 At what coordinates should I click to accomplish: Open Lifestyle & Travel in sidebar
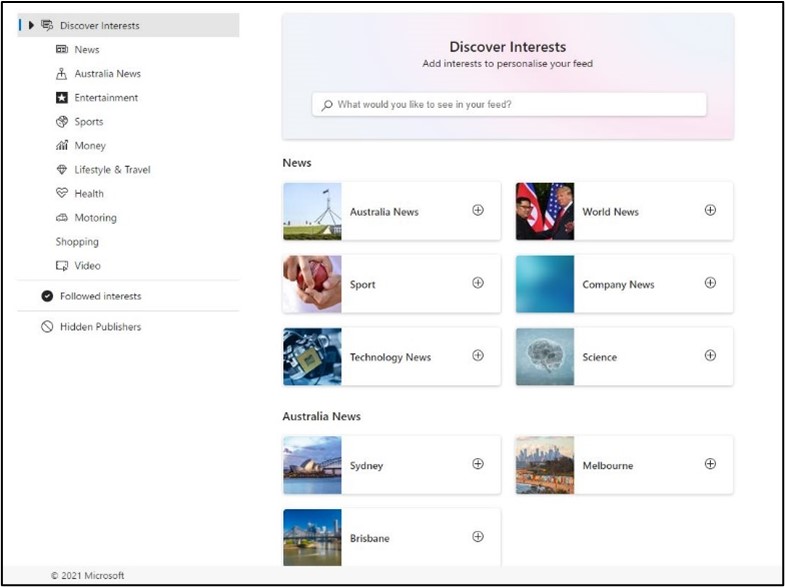(112, 170)
